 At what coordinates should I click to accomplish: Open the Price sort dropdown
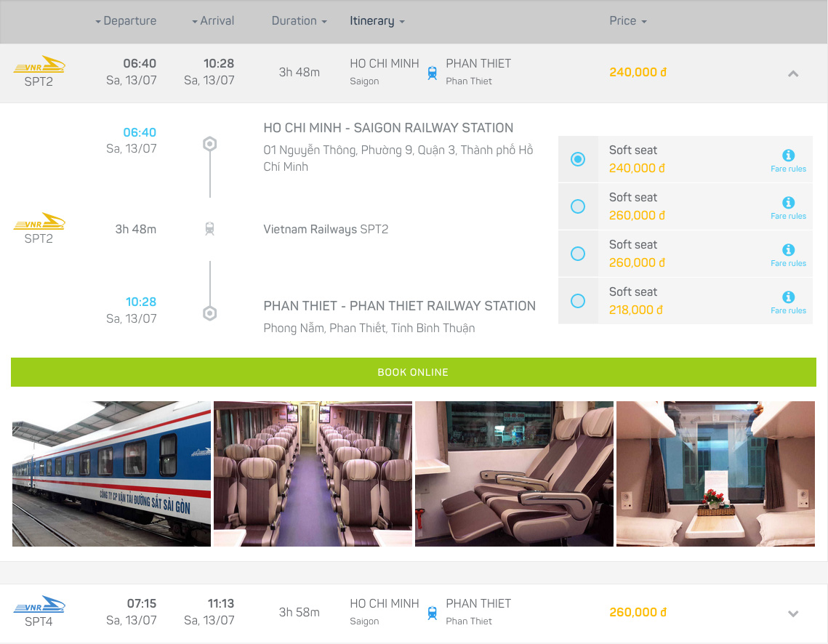[x=628, y=21]
